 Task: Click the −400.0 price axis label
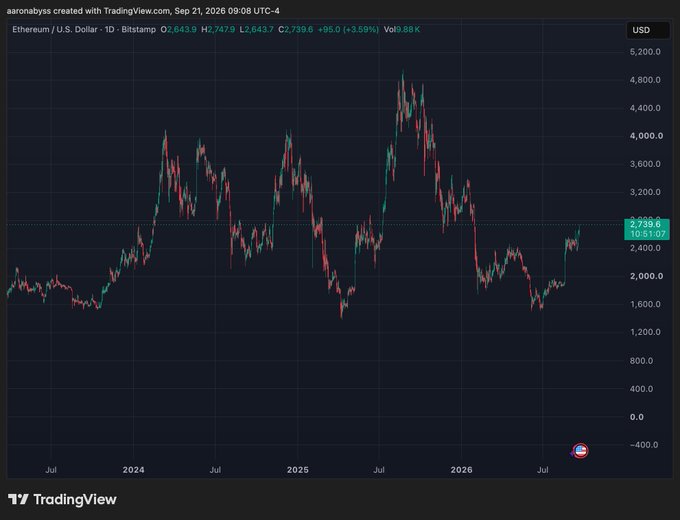tap(644, 445)
